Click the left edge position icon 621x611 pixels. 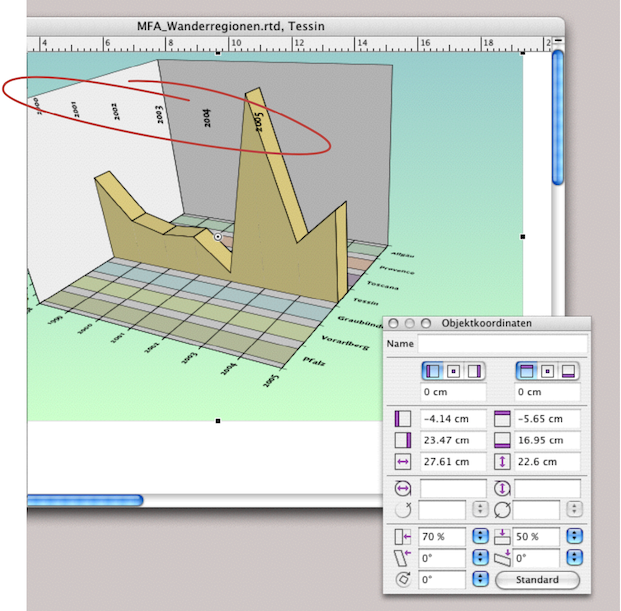[x=404, y=418]
